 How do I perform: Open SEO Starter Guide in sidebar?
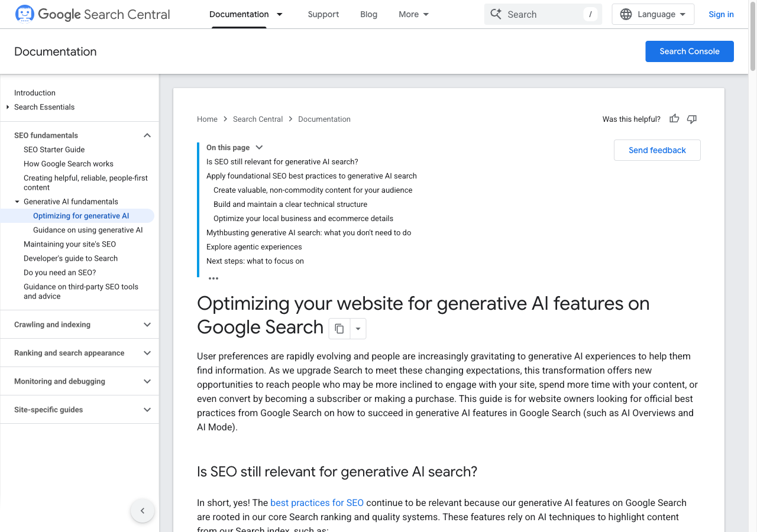[54, 150]
